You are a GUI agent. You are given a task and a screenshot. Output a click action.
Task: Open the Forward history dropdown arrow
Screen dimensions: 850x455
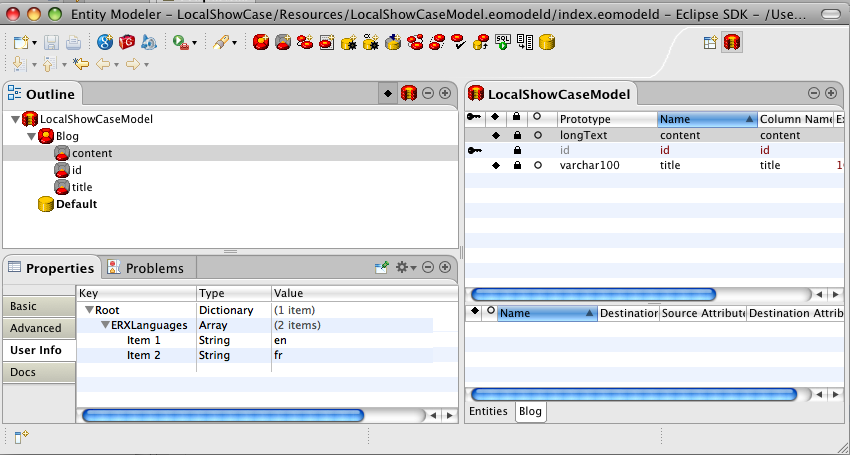pos(146,65)
